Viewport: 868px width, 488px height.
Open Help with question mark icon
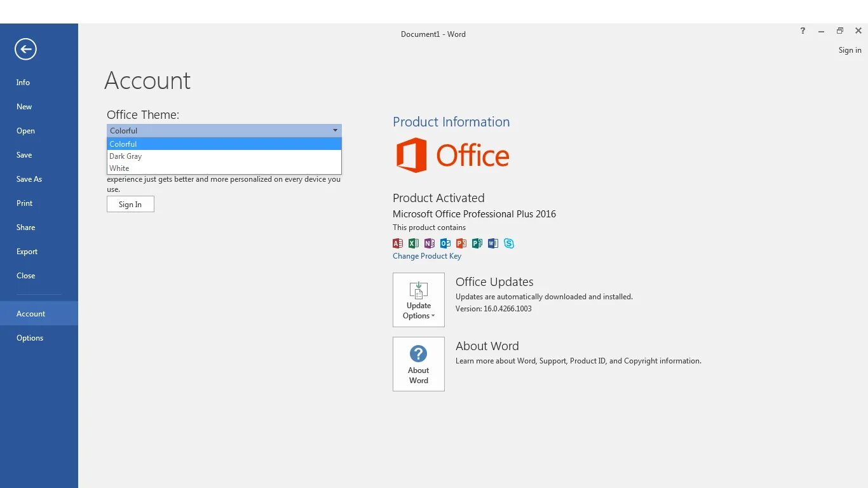tap(803, 30)
